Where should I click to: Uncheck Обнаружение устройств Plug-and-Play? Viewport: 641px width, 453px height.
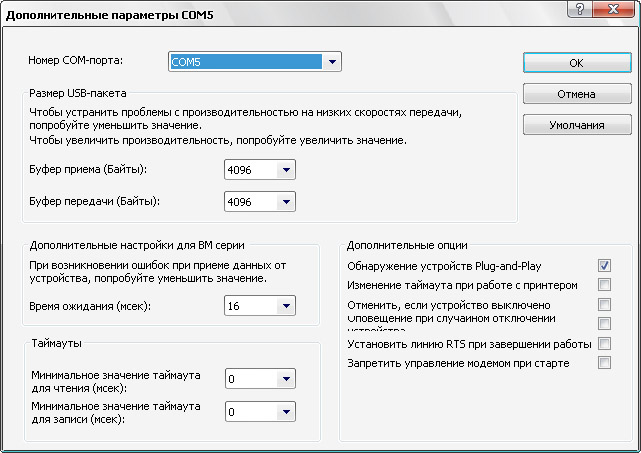point(604,266)
